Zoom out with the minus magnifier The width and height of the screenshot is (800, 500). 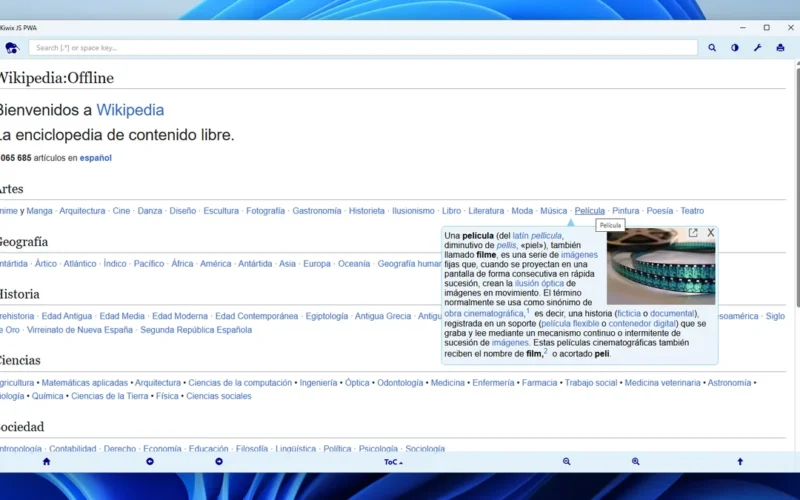pos(566,462)
